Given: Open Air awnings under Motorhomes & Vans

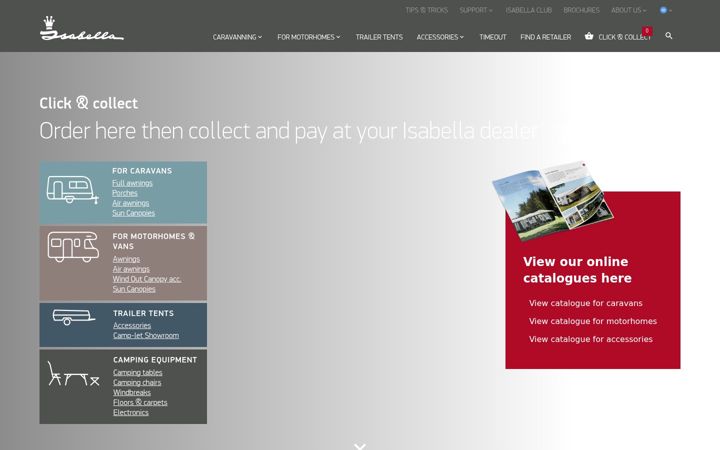Looking at the screenshot, I should tap(131, 269).
